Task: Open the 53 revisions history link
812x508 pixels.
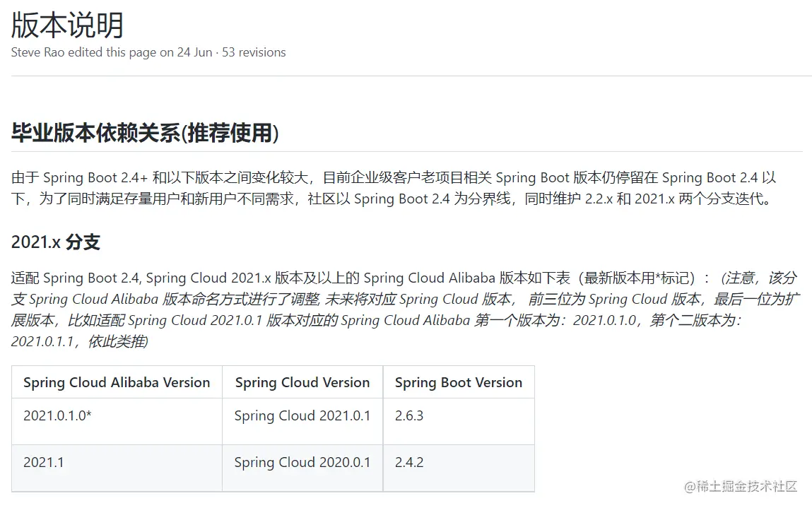Action: (x=254, y=52)
